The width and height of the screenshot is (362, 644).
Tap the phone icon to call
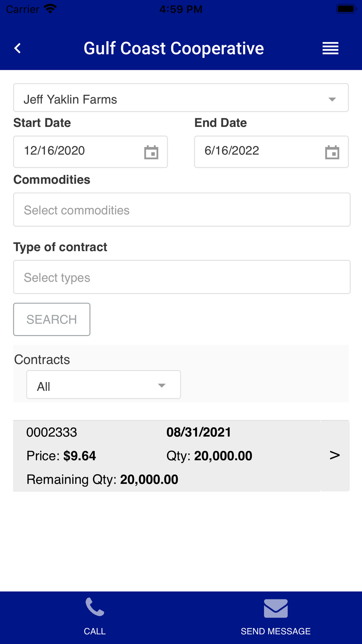click(x=95, y=607)
